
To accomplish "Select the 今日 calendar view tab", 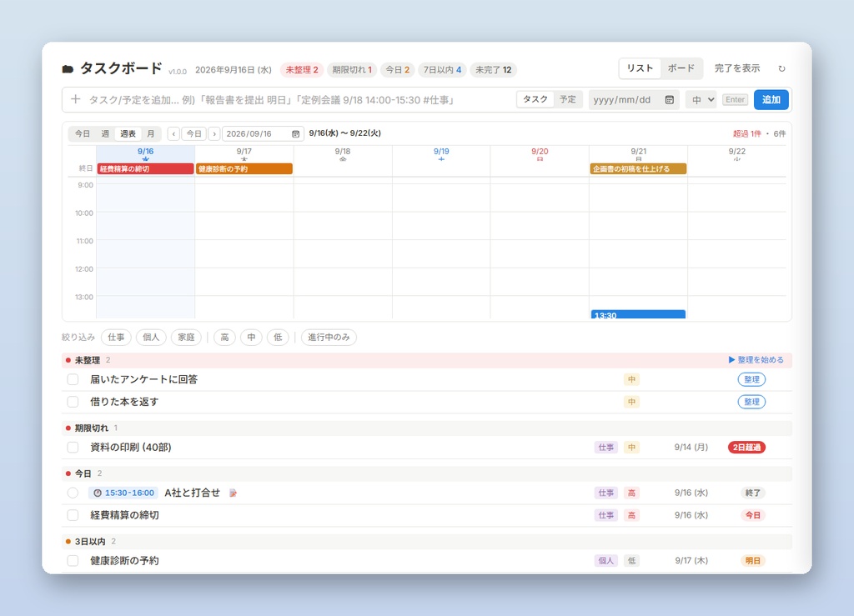I will 83,134.
